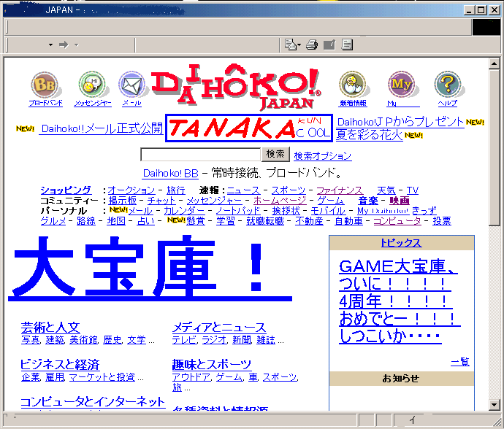Click the Daihoko! Japan logo
The height and width of the screenshot is (429, 504).
tap(236, 86)
